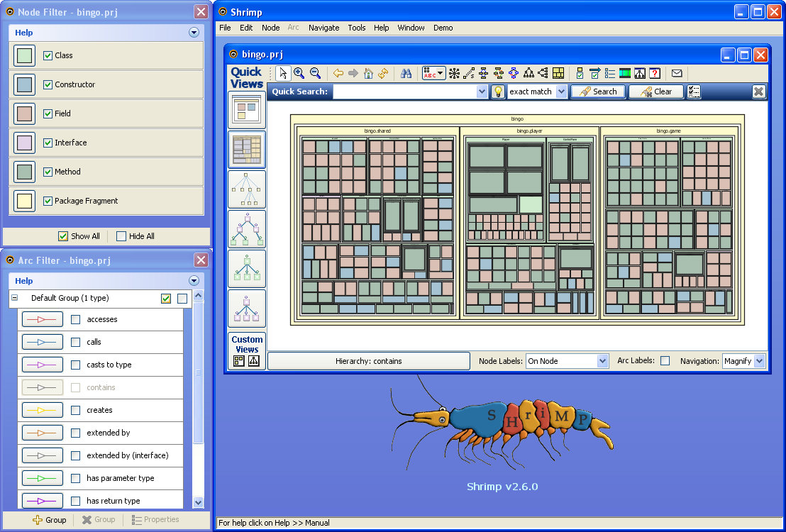This screenshot has height=532, width=786.
Task: Apply the radial layout icon
Action: point(454,73)
